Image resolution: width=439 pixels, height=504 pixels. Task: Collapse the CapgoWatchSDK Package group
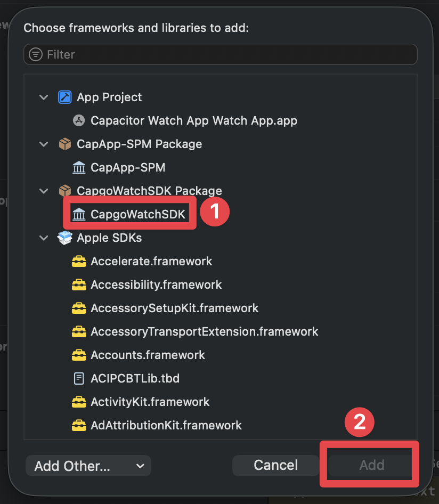click(x=44, y=191)
